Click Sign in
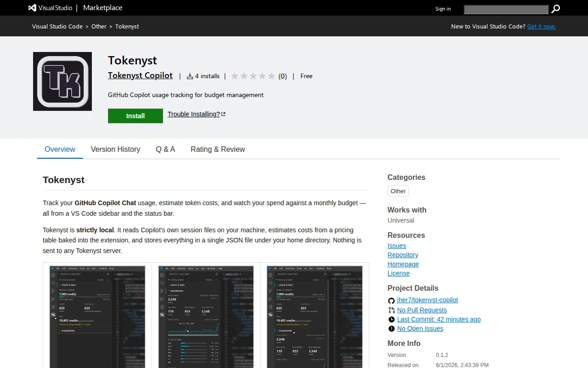This screenshot has height=368, width=588. [x=443, y=9]
